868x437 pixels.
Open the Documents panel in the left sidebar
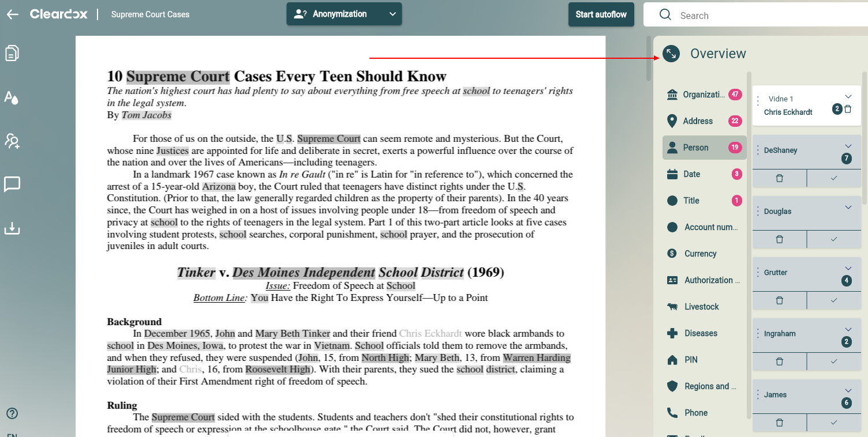click(x=12, y=52)
